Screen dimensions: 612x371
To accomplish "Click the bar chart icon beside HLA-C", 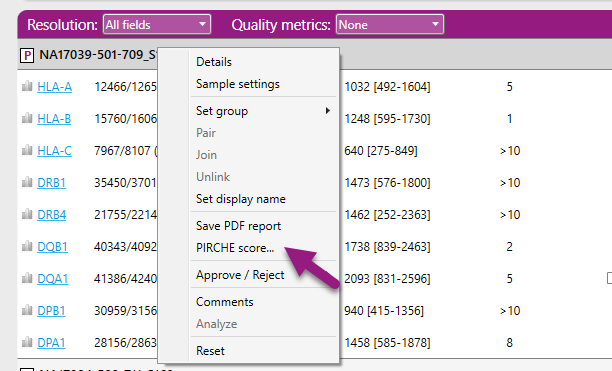I will (27, 150).
